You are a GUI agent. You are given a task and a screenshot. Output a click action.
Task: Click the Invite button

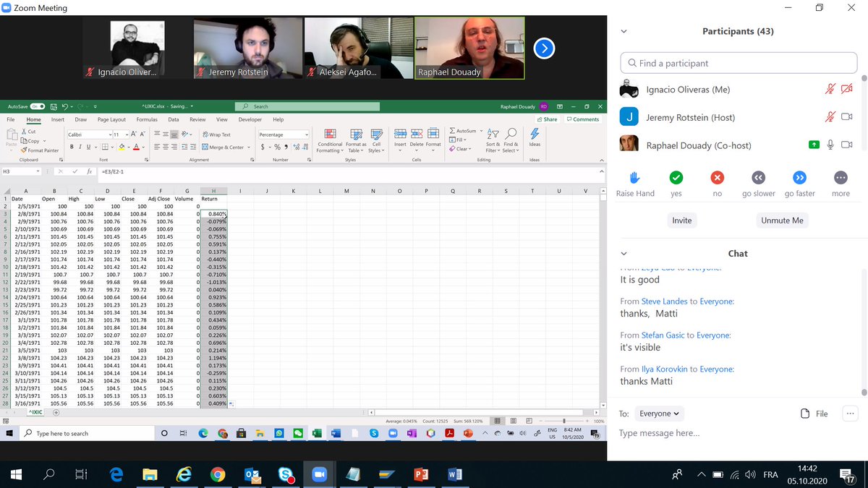point(682,221)
